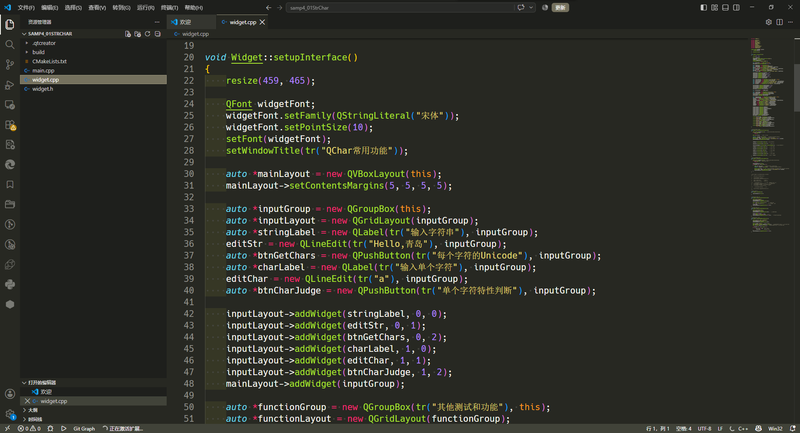The height and width of the screenshot is (433, 800).
Task: Open the 编辑(E) menu
Action: pos(49,8)
